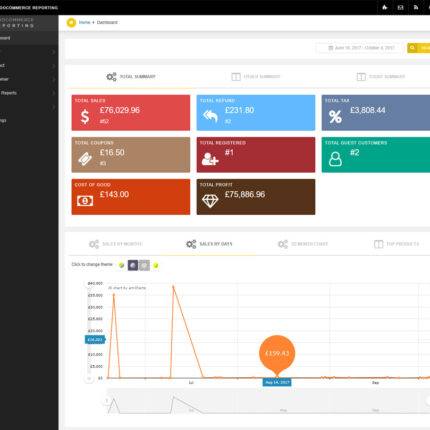
Task: Choose the grey chart theme swatch
Action: tap(144, 265)
